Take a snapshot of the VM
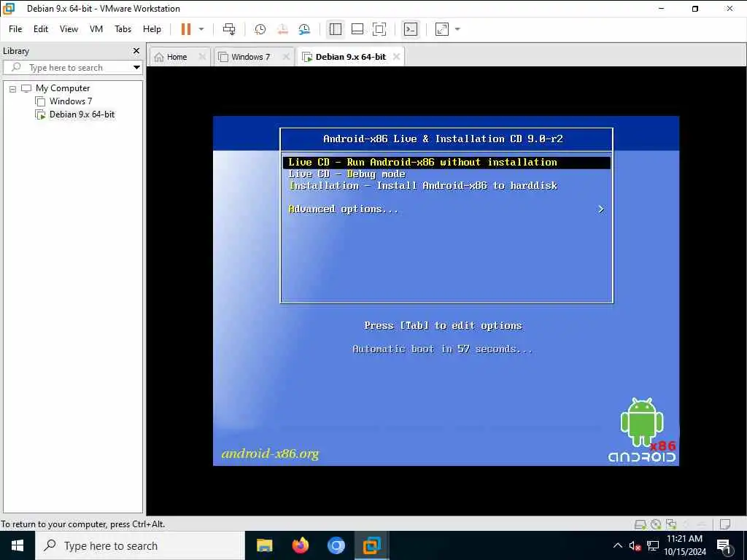Viewport: 747px width, 560px height. [x=260, y=29]
